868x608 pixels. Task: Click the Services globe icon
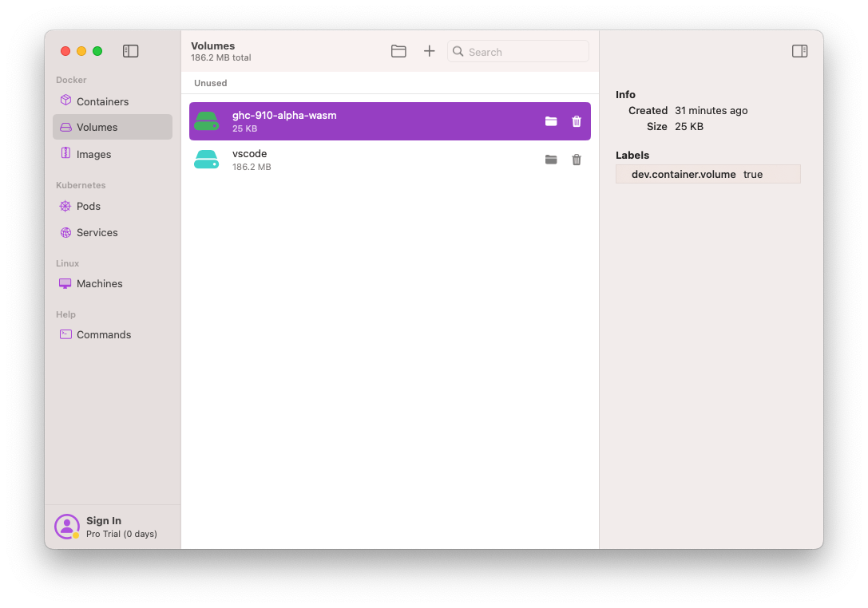[65, 233]
